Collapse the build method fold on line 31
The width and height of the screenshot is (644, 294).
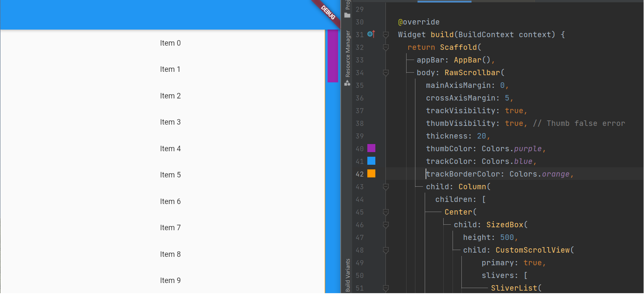coord(385,35)
